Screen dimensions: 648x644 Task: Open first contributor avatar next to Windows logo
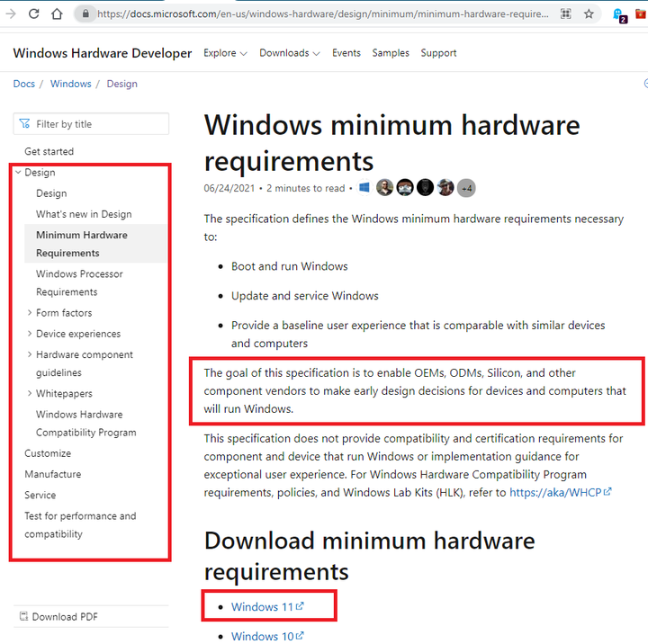[385, 188]
